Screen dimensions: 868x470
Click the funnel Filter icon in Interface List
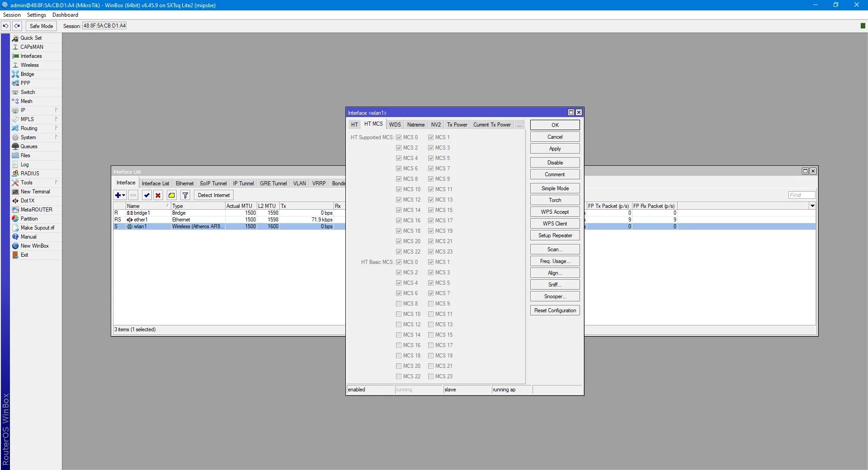[x=185, y=195]
